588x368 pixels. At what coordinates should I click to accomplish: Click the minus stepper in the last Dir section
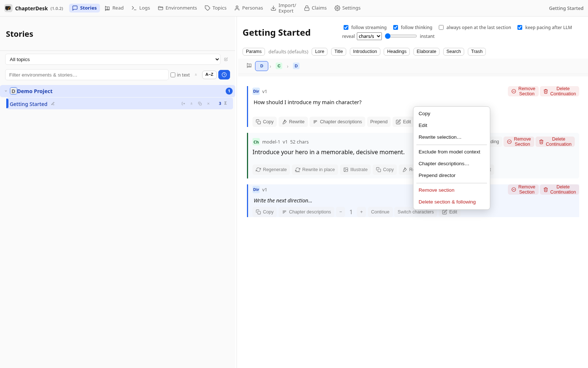coord(341,212)
